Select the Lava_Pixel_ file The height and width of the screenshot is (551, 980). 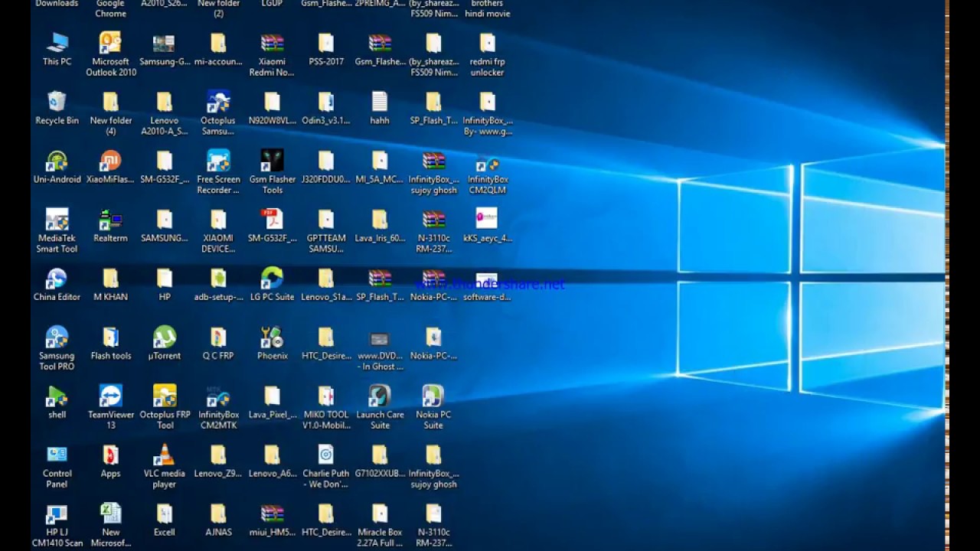(x=272, y=403)
